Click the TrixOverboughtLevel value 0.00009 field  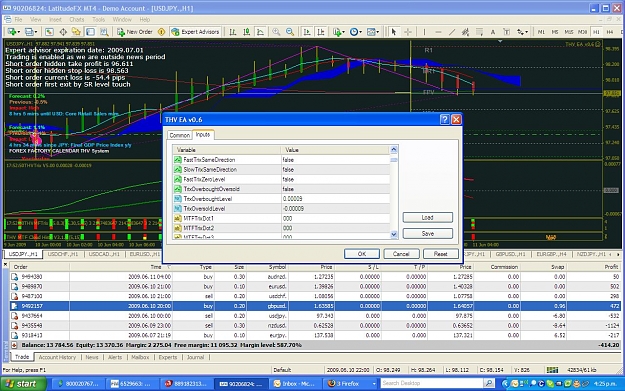(336, 198)
